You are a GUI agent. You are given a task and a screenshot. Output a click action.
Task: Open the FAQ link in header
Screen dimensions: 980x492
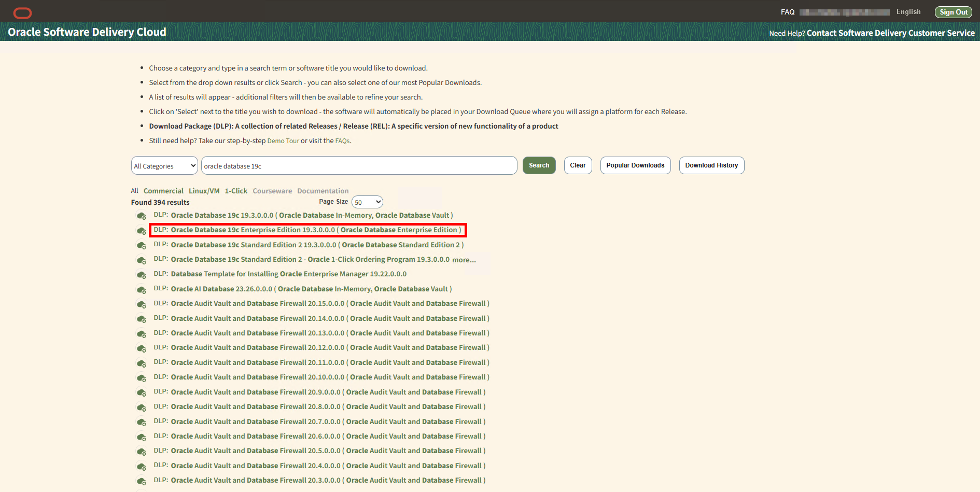pos(788,12)
